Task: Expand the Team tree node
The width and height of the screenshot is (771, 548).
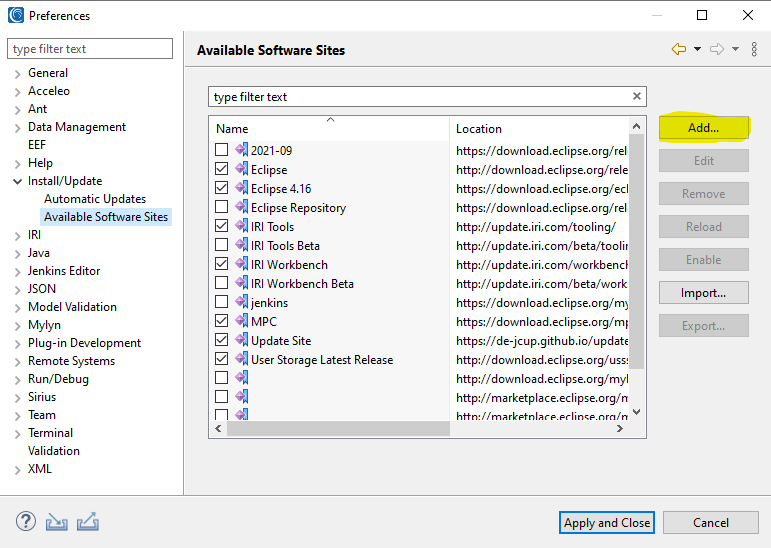Action: tap(18, 416)
